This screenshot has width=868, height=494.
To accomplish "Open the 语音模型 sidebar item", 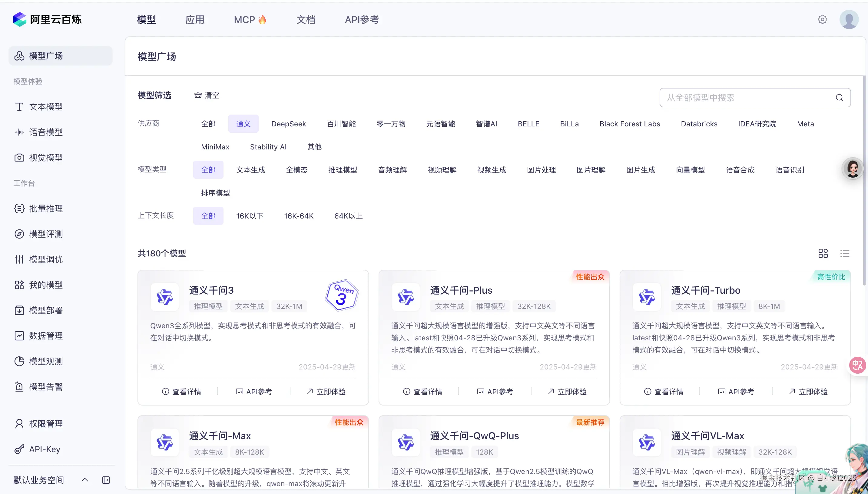I will pos(60,132).
